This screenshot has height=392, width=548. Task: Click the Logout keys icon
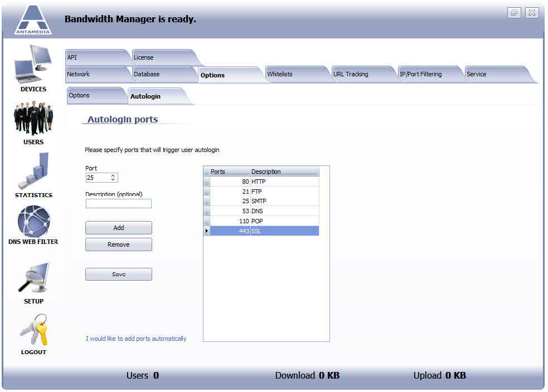click(x=33, y=329)
